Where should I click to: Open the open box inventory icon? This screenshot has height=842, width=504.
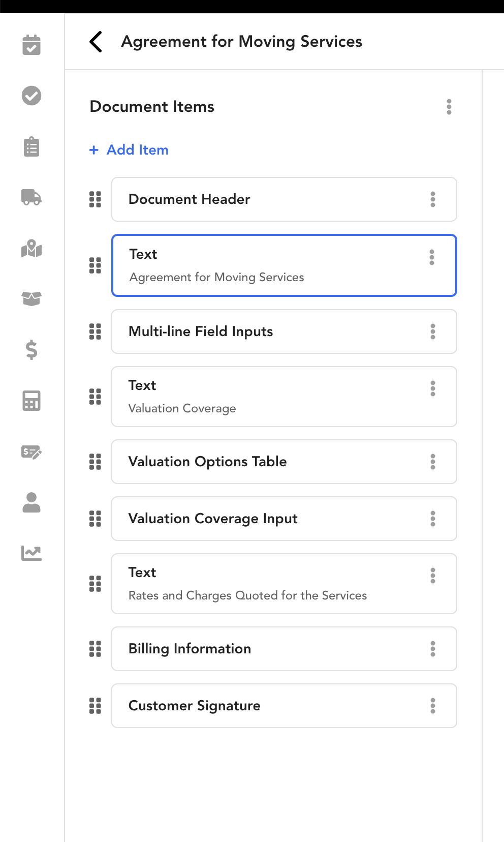click(x=31, y=299)
